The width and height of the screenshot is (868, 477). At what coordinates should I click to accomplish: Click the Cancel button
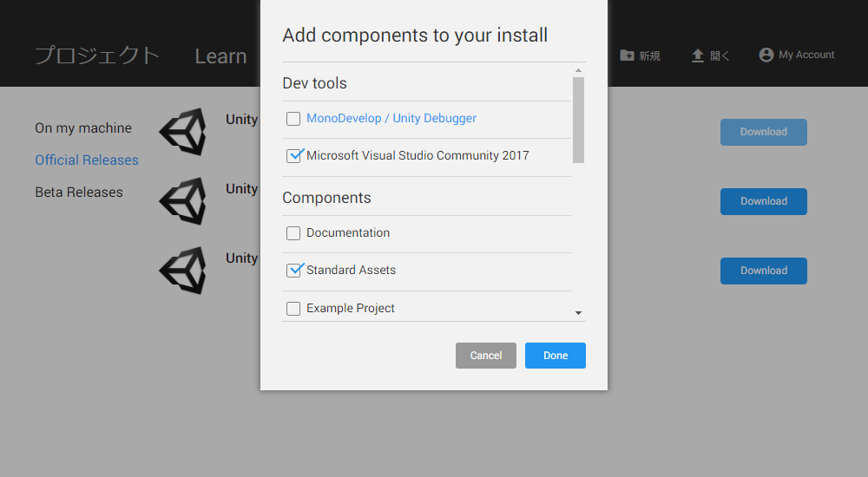[x=486, y=356]
